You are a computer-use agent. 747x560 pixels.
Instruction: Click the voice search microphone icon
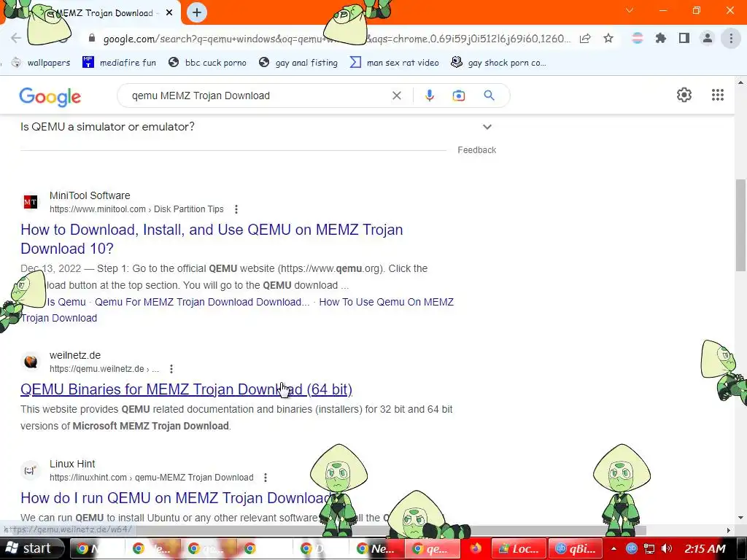[x=429, y=96]
